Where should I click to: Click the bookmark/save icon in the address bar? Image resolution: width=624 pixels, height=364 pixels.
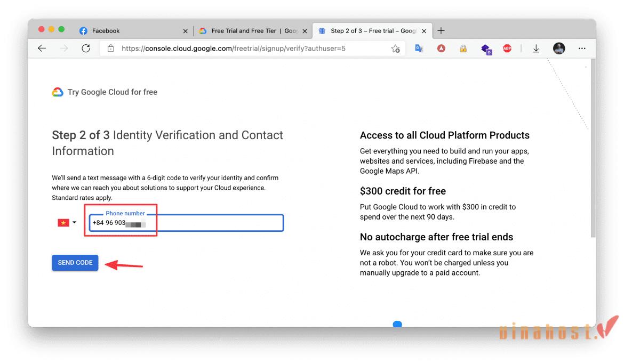(395, 48)
